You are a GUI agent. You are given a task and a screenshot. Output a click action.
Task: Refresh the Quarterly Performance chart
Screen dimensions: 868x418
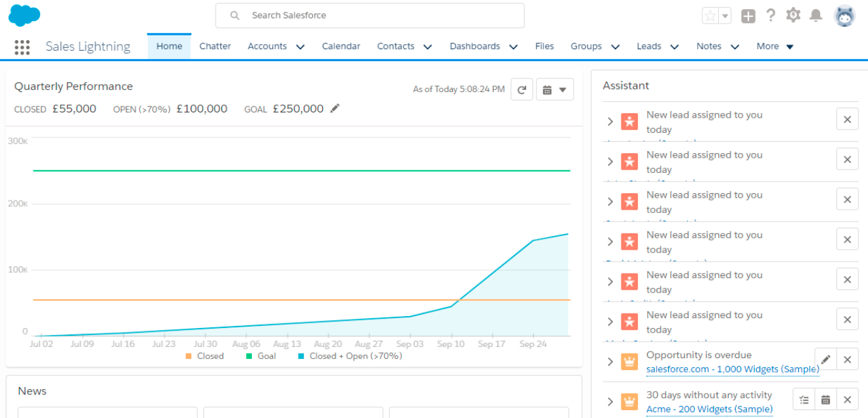pyautogui.click(x=521, y=89)
